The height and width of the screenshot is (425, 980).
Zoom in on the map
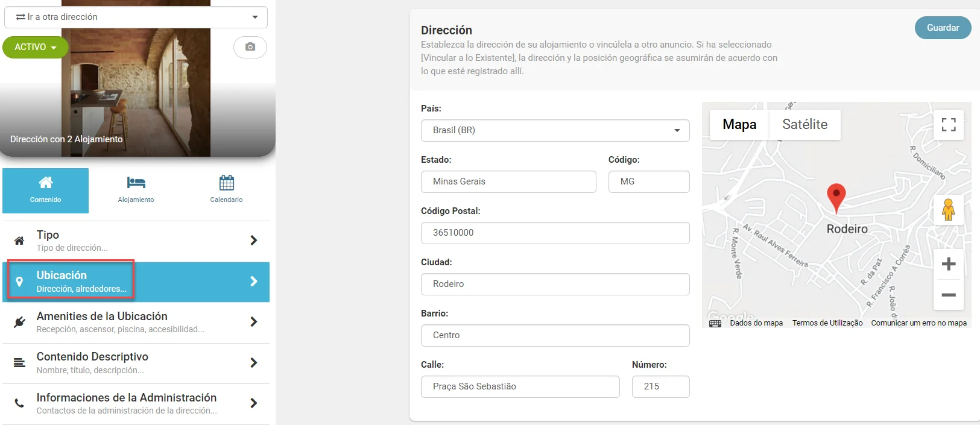949,264
